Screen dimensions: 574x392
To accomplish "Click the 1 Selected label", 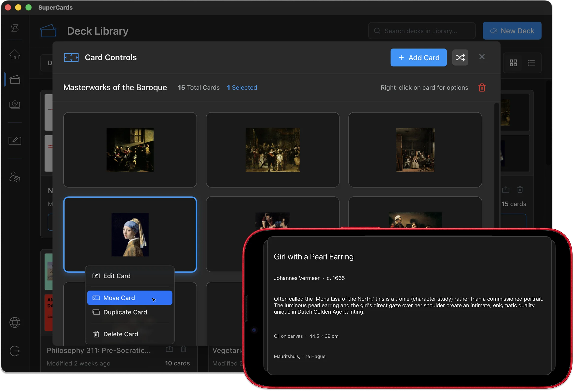I will [x=242, y=88].
